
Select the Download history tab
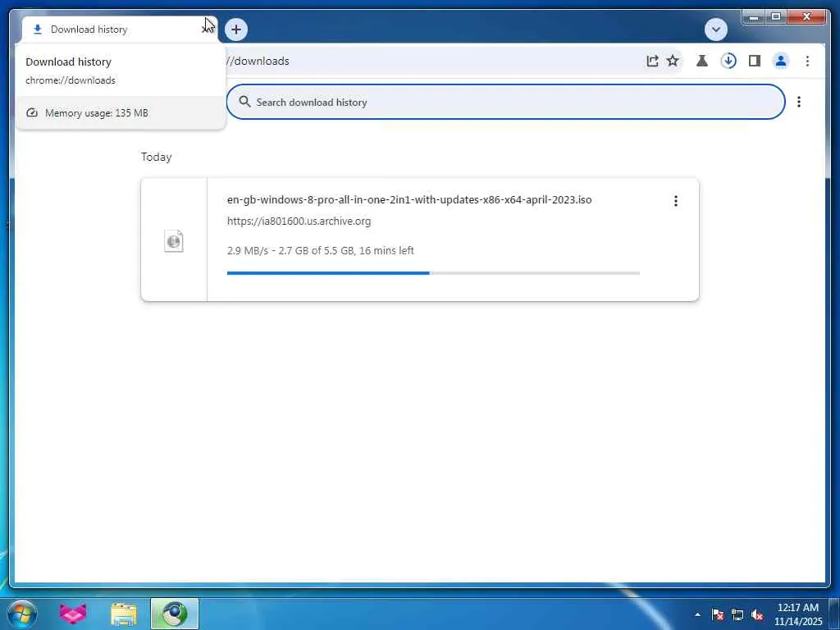tap(119, 30)
